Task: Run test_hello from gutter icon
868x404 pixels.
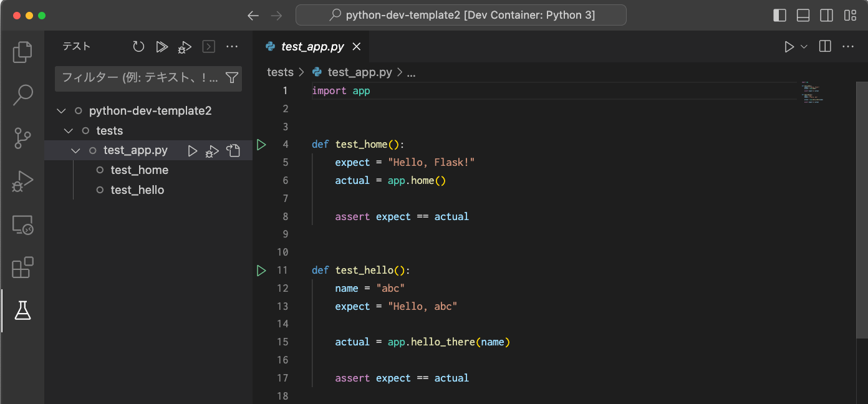Action: [x=261, y=270]
